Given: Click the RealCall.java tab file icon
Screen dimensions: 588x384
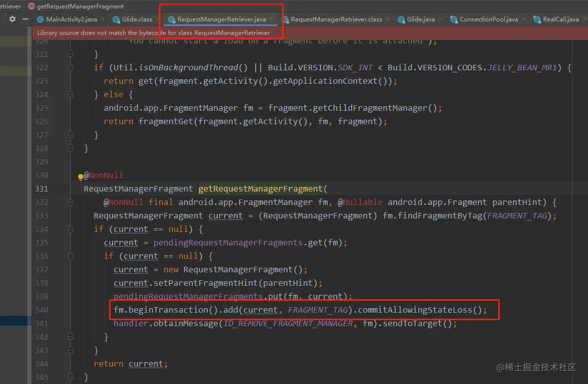Looking at the screenshot, I should (537, 19).
